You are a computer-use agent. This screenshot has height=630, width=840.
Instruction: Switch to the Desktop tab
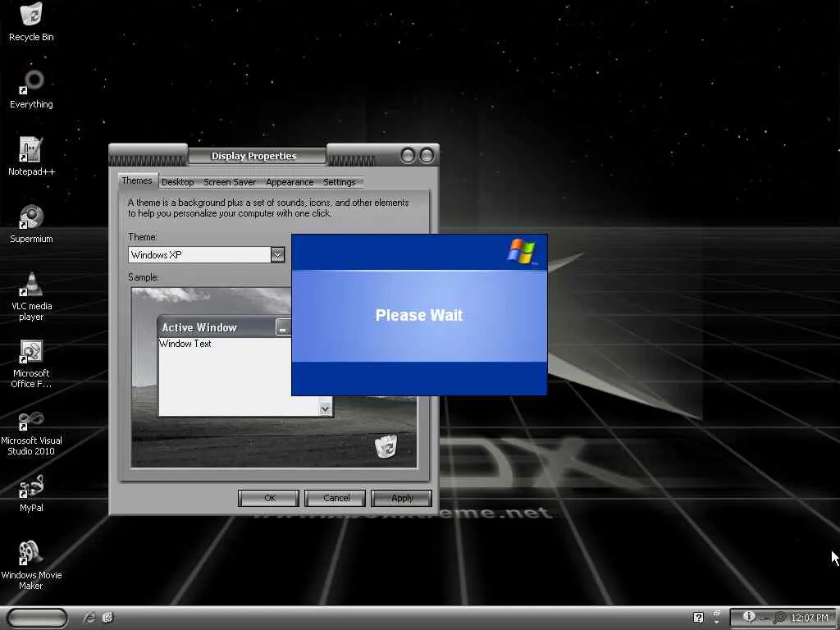point(178,182)
